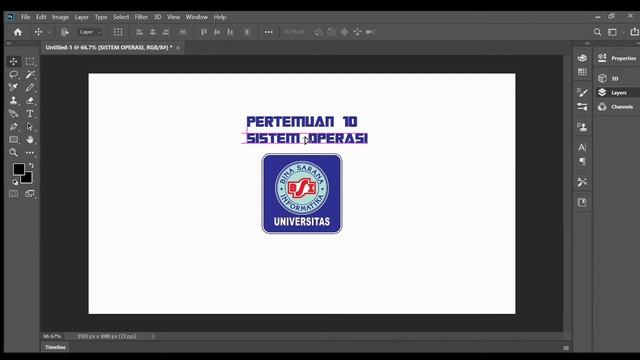Screen dimensions: 640x360
Task: Change the screen mode
Action: (30, 193)
